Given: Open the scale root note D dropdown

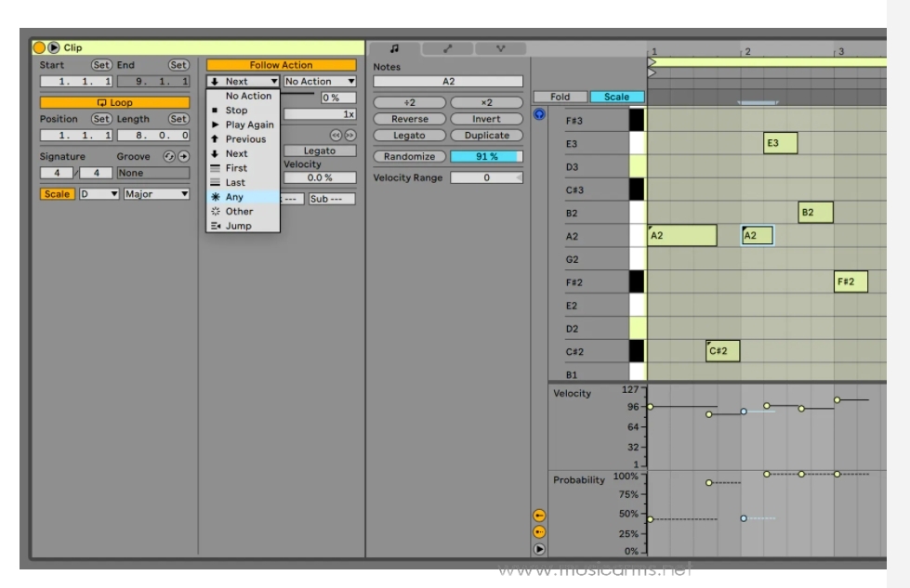Looking at the screenshot, I should (99, 194).
